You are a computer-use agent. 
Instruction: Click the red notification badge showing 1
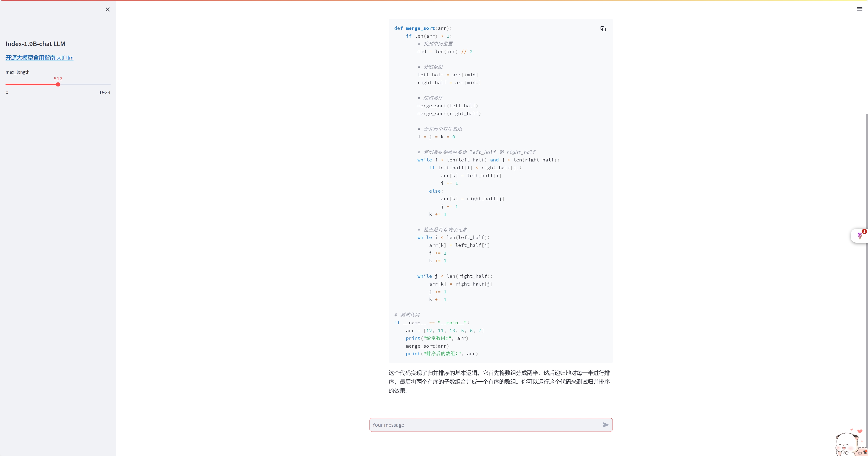864,231
